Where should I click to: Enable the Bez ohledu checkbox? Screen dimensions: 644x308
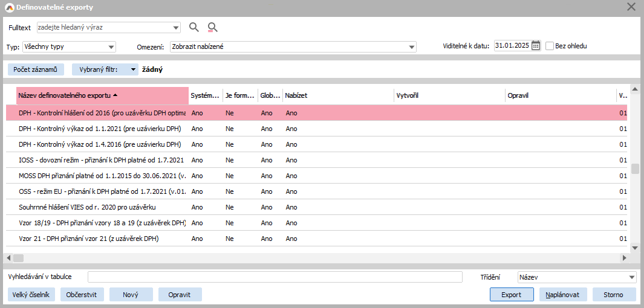[x=550, y=46]
